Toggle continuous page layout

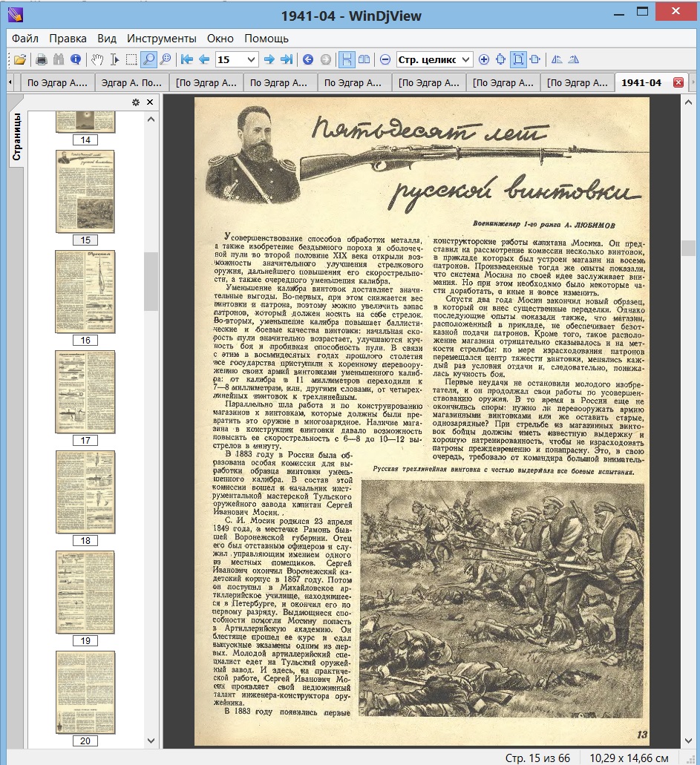coord(347,59)
